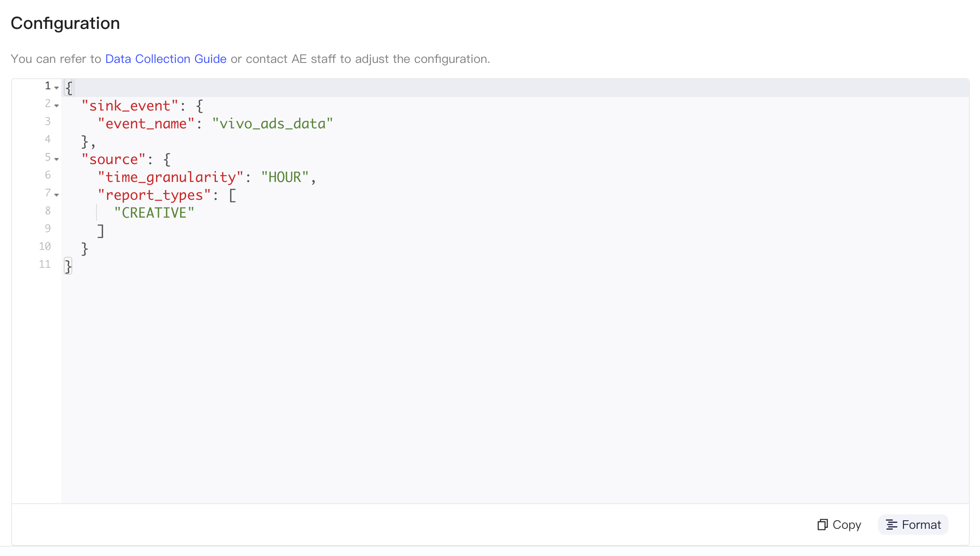
Task: Click the "report_types" key
Action: pos(154,195)
